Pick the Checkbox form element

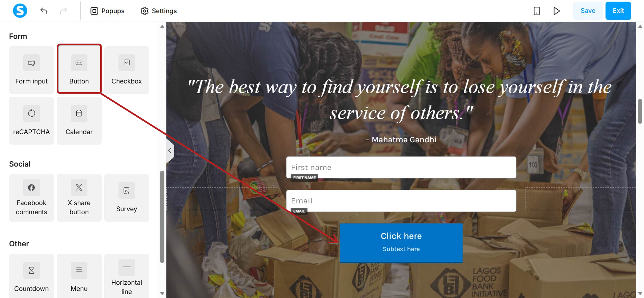click(x=127, y=70)
